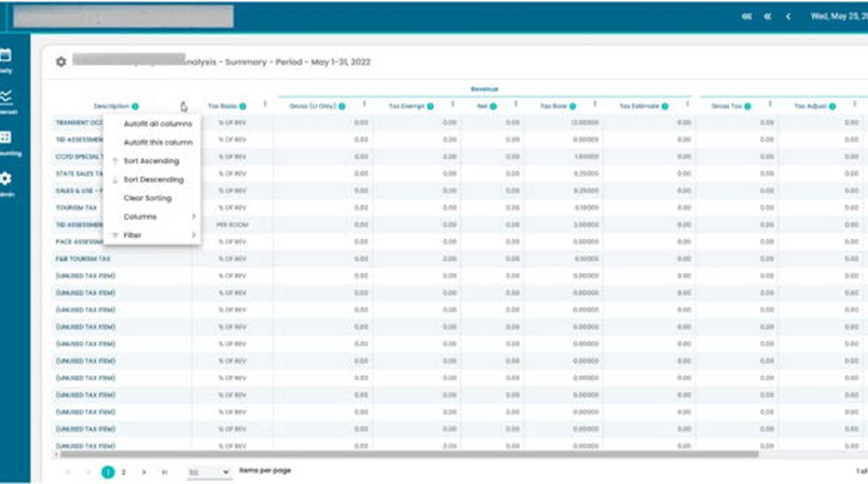The image size is (868, 484).
Task: Open the Forecast chart section in the sidebar
Action: 6,102
